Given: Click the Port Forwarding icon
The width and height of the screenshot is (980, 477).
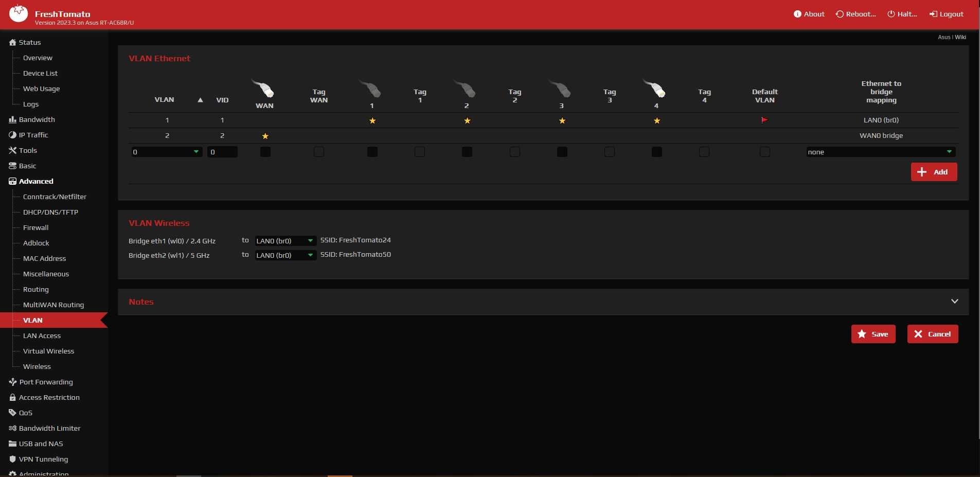Looking at the screenshot, I should click(x=13, y=382).
